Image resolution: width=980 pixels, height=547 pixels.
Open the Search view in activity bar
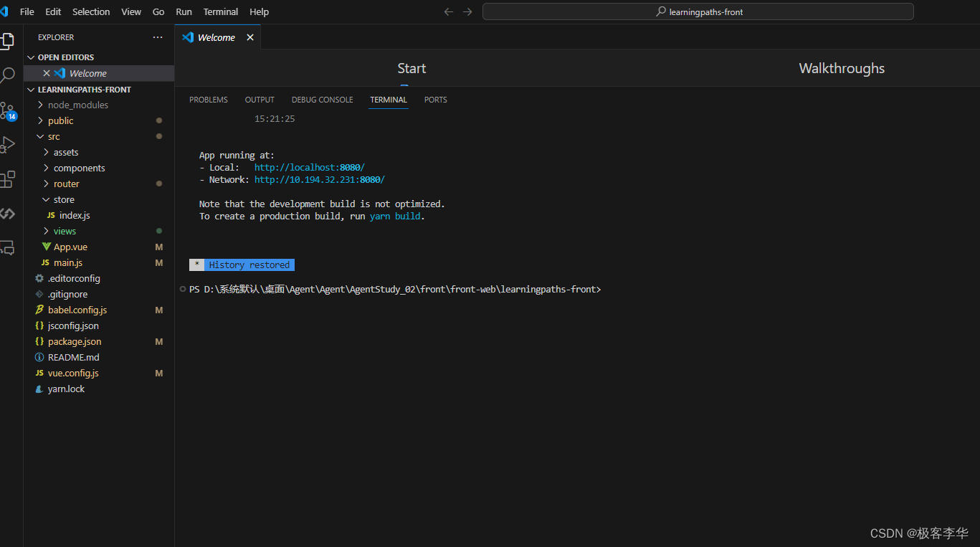coord(6,75)
